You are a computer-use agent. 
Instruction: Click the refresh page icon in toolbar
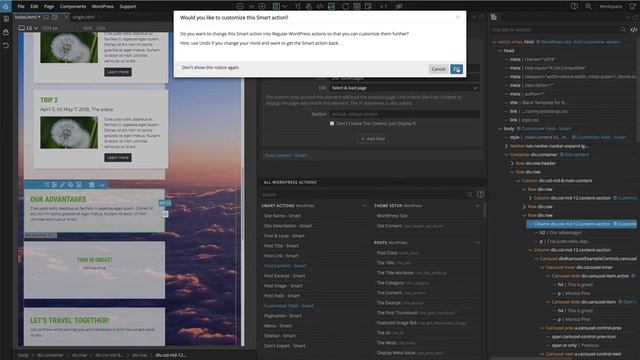[345, 6]
